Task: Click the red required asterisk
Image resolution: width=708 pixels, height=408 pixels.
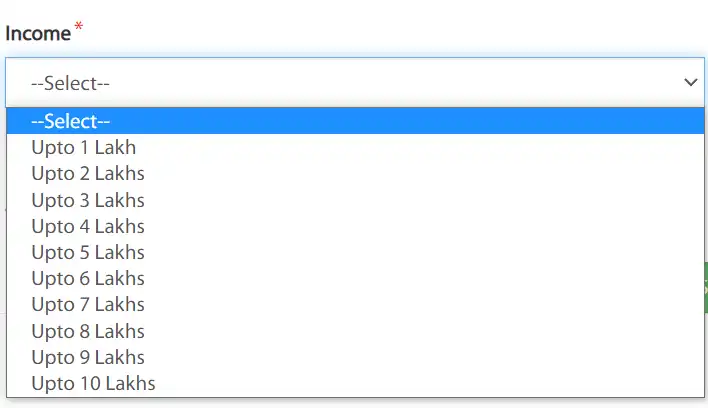Action: point(78,27)
